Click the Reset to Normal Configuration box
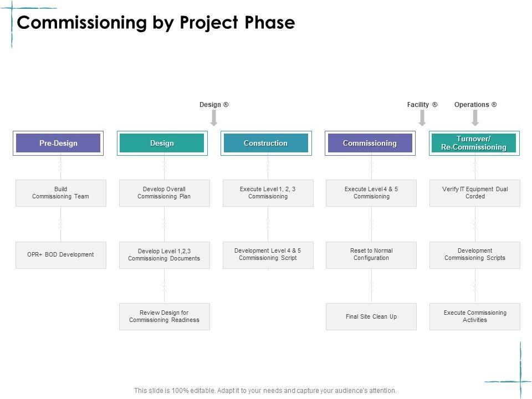The height and width of the screenshot is (399, 532). coord(371,255)
